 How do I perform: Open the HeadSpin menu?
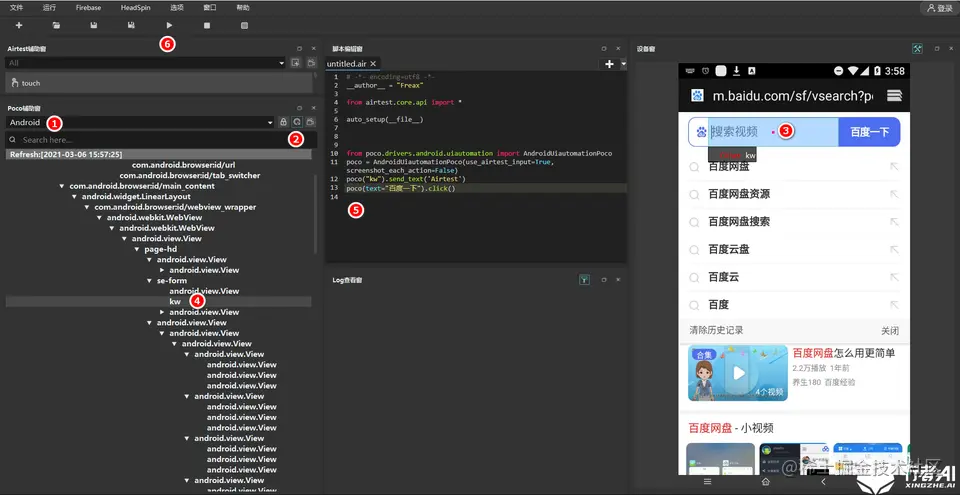(x=135, y=8)
